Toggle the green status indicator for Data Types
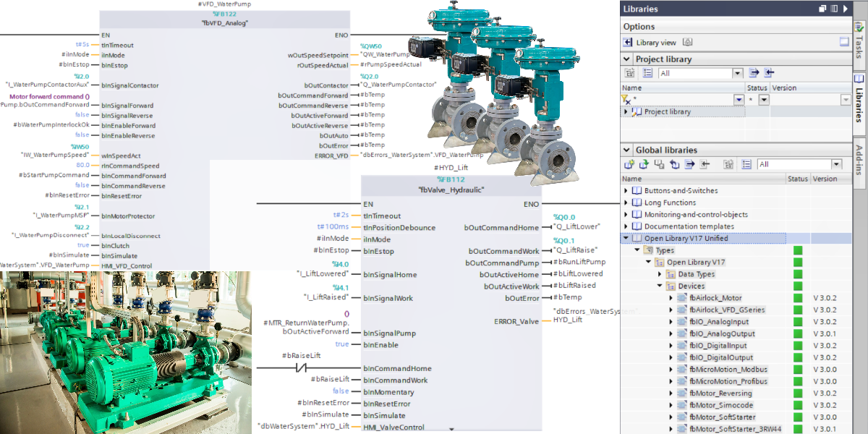 point(798,274)
